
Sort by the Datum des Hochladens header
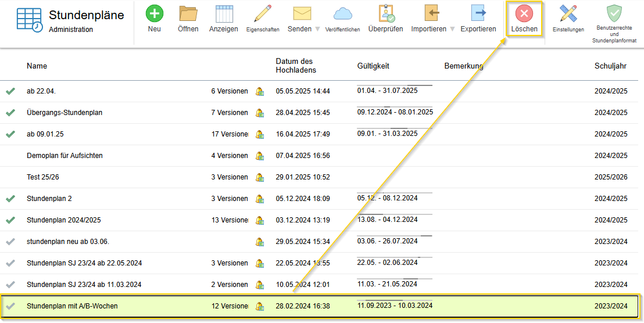point(296,66)
